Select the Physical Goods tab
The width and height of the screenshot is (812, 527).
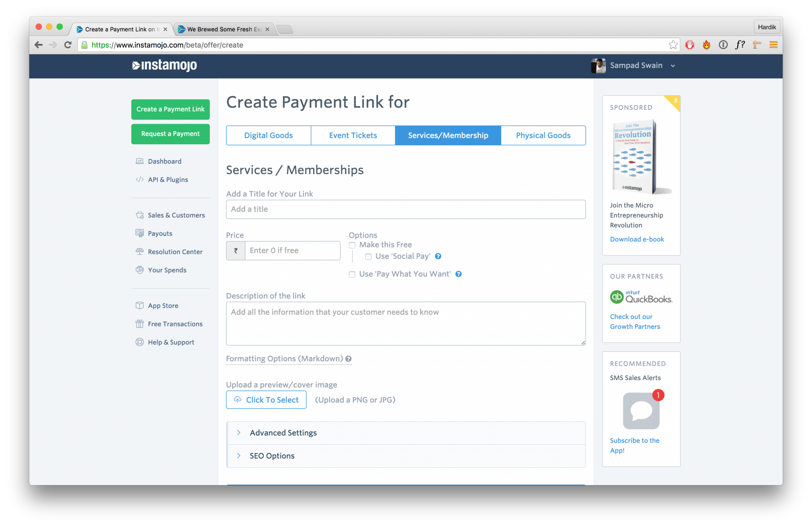pyautogui.click(x=543, y=136)
